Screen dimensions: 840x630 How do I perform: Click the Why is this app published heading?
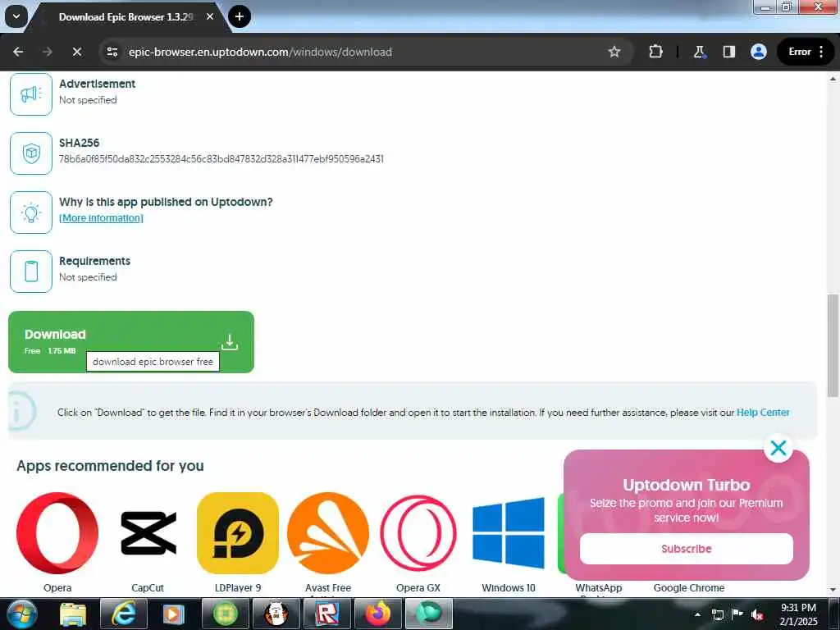166,202
